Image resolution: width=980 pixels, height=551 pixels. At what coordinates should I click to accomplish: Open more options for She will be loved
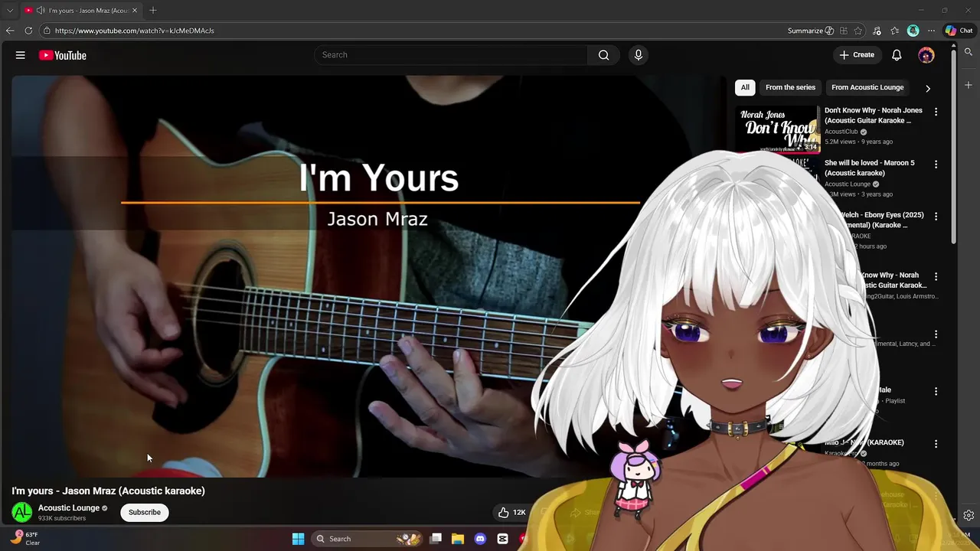click(x=936, y=164)
